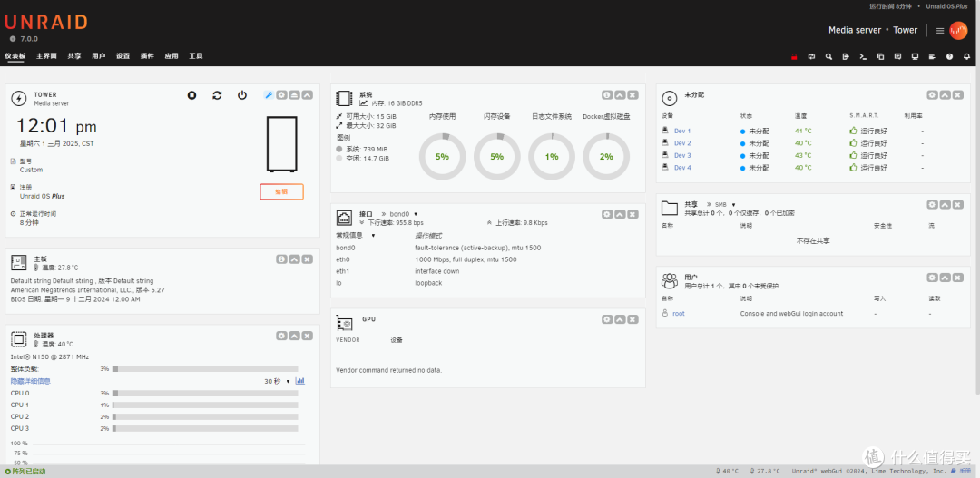Screen dimensions: 980x478
Task: Click the 隐藏详细信息 link
Action: 31,381
